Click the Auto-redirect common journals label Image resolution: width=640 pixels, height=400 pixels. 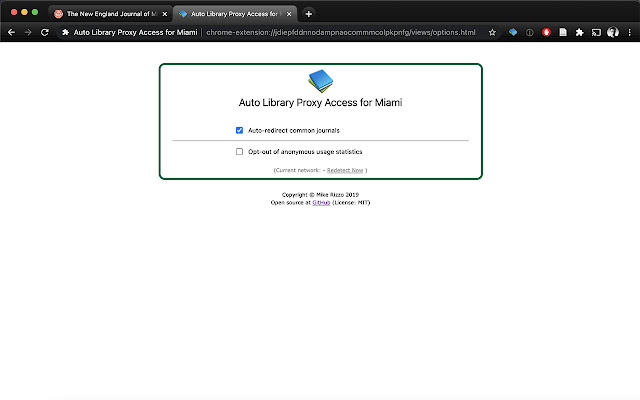point(294,131)
